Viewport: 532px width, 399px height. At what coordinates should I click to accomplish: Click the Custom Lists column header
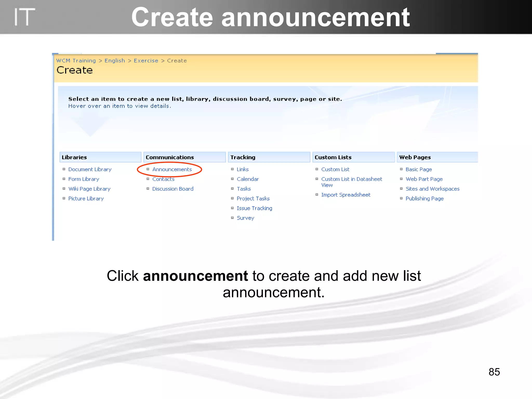[x=354, y=157]
